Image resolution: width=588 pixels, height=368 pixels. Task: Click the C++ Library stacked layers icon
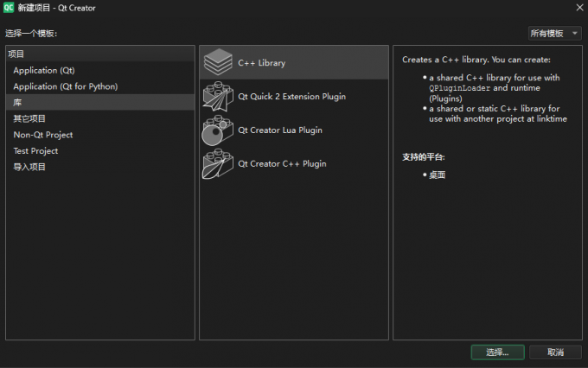tap(218, 63)
